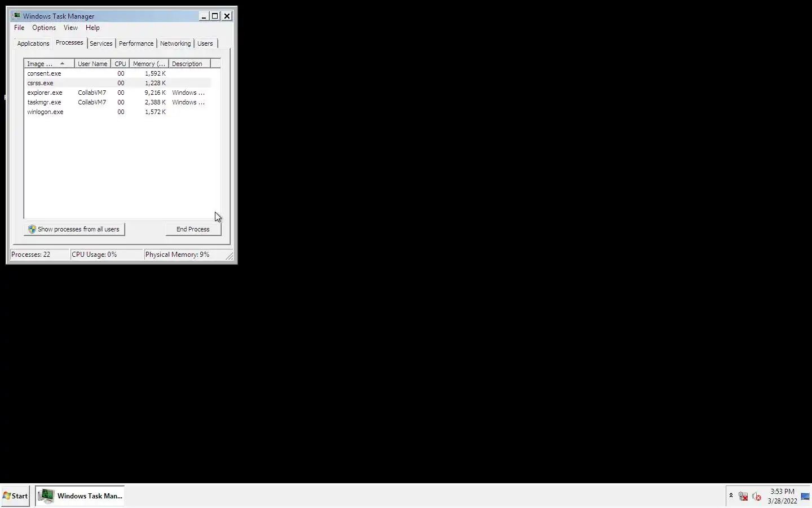Sort by CPU column header
Viewport: 812px width, 508px height.
click(120, 64)
